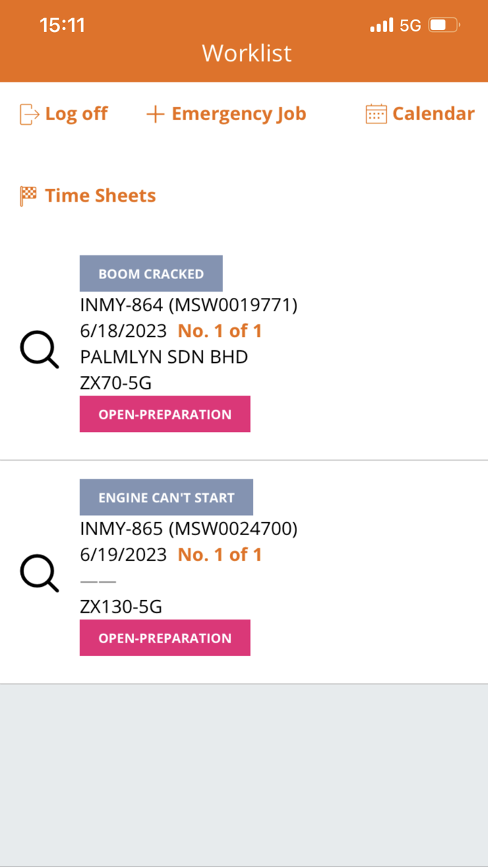
Task: Select the BOOM CRACKED label
Action: click(x=151, y=274)
